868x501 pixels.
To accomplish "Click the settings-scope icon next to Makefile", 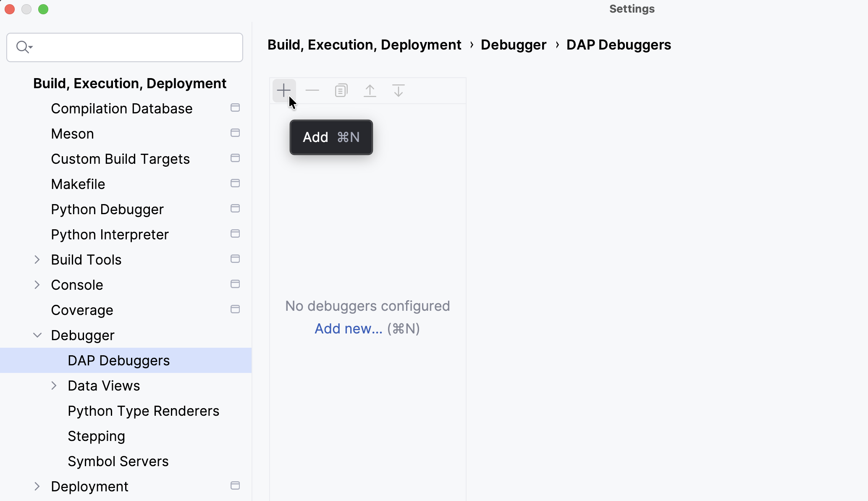I will (235, 184).
